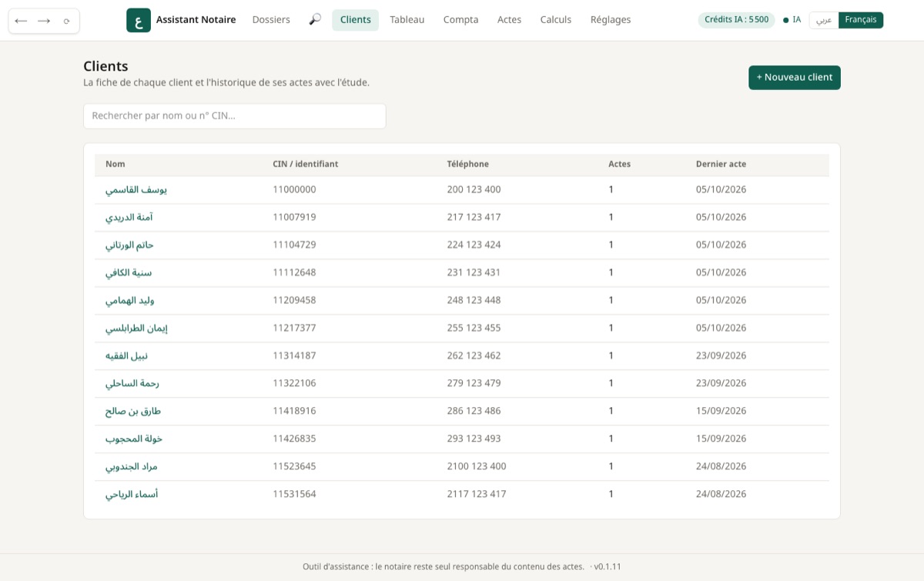
Task: Open the Compta section
Action: (461, 20)
